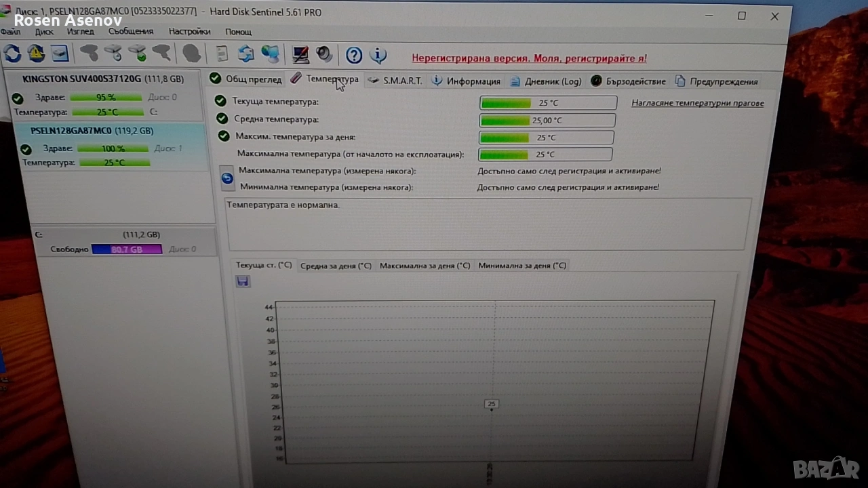Show the Минимална за деня (°C) graph tab
This screenshot has width=868, height=488.
pos(522,266)
